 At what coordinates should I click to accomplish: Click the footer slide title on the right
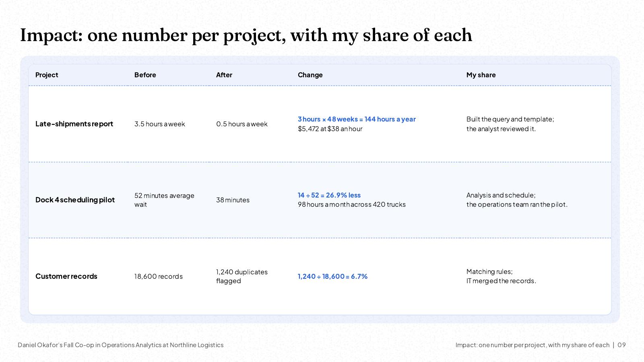(x=533, y=345)
